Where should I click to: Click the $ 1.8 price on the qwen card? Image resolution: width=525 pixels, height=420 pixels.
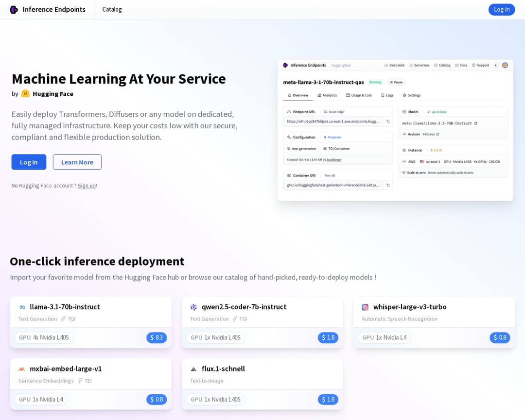tap(328, 338)
